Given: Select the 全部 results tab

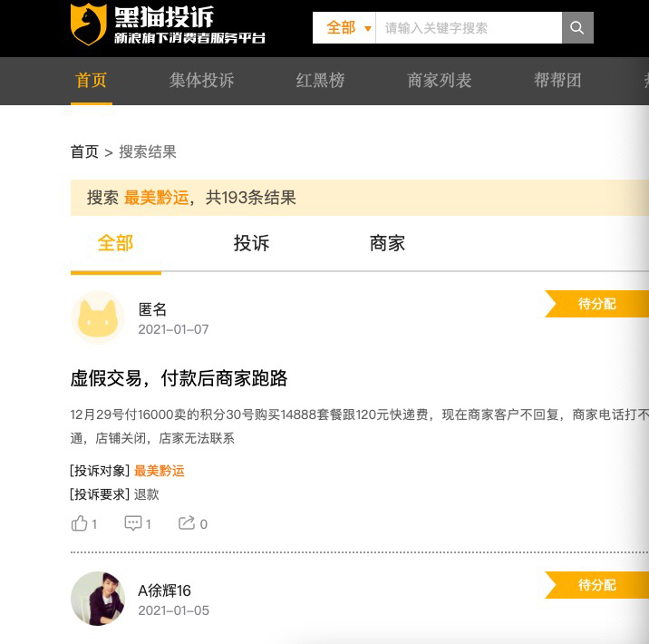Looking at the screenshot, I should pyautogui.click(x=115, y=243).
